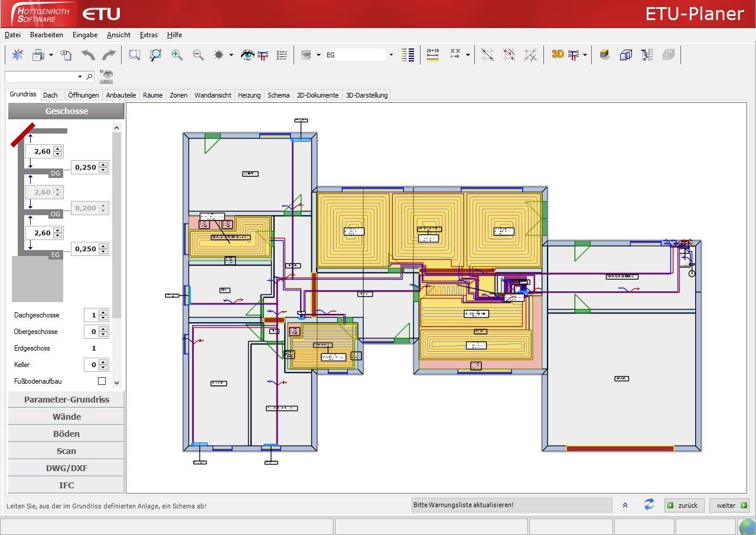Click the red roof color swatch

(x=22, y=134)
